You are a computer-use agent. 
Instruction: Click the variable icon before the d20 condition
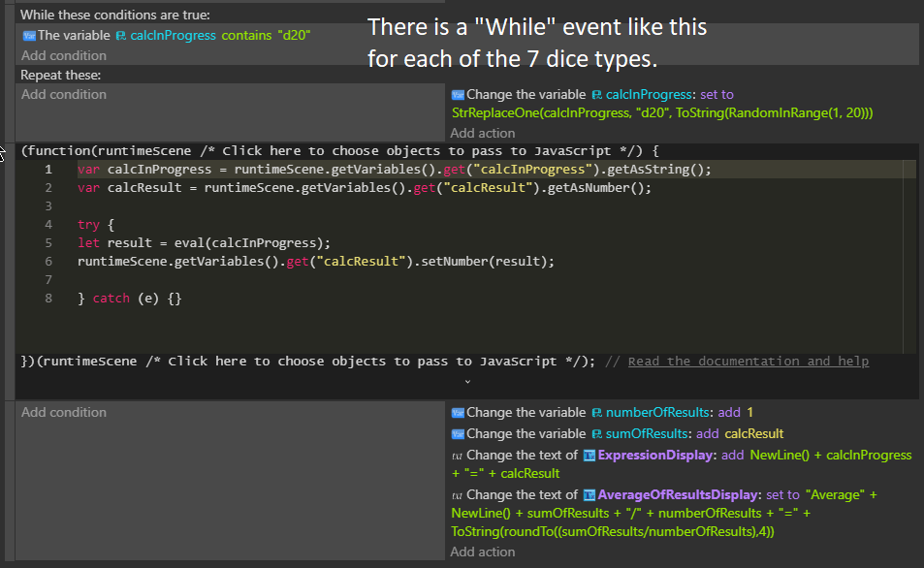(28, 35)
